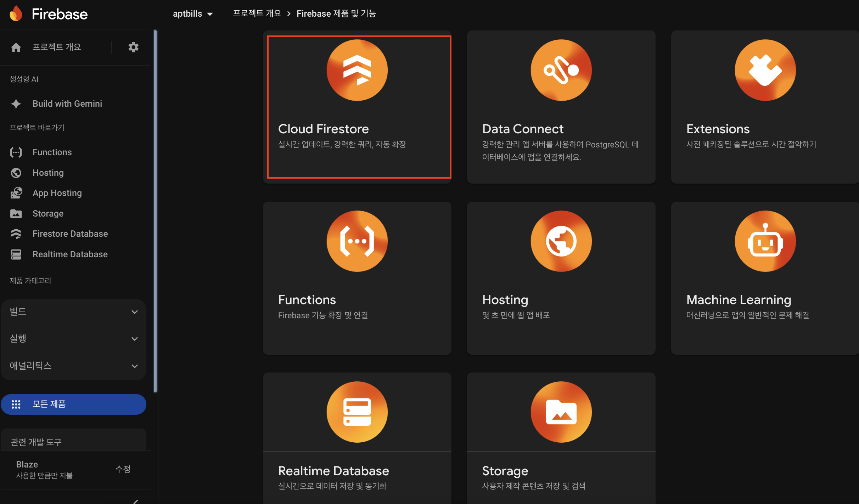Open the Machine Learning card title
The height and width of the screenshot is (504, 859).
(x=739, y=300)
